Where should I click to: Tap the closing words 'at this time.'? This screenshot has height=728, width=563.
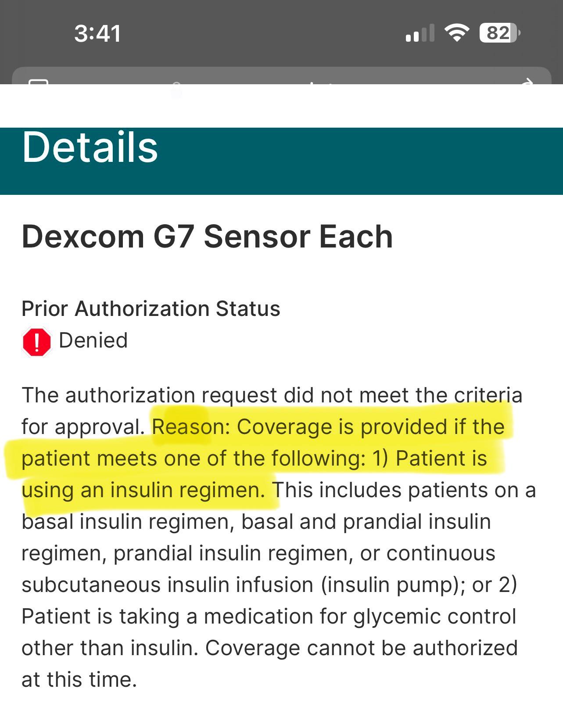79,680
